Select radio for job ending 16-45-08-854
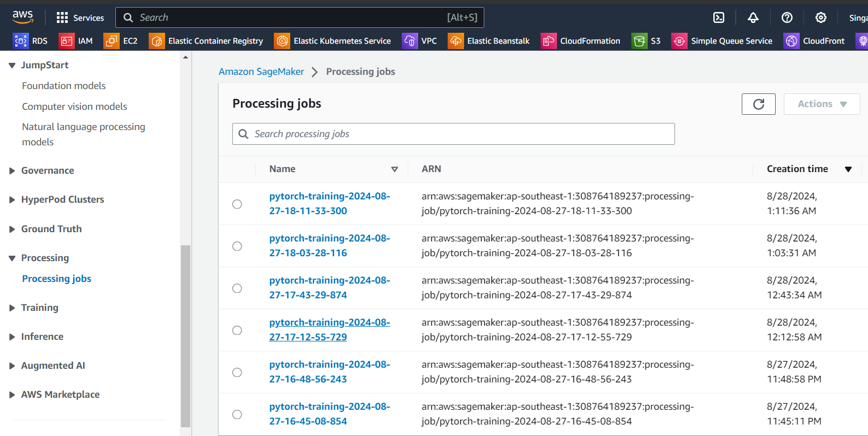This screenshot has height=436, width=868. pos(237,414)
